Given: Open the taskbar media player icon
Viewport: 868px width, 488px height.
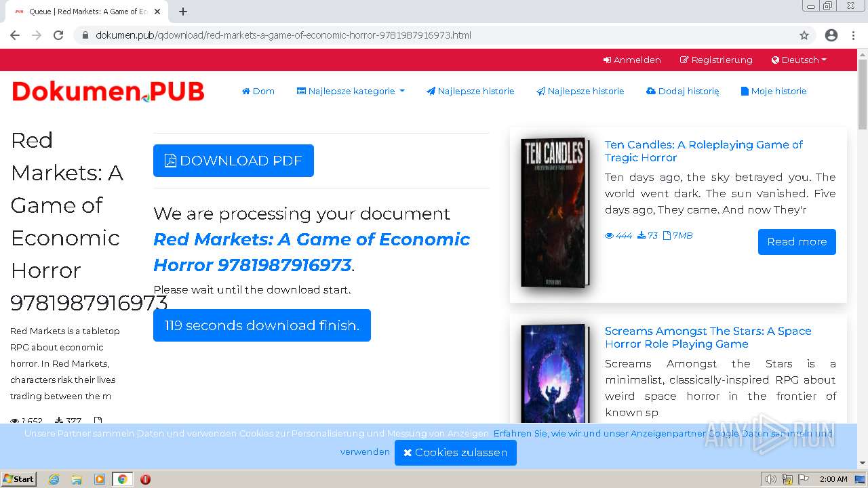Looking at the screenshot, I should click(x=100, y=479).
